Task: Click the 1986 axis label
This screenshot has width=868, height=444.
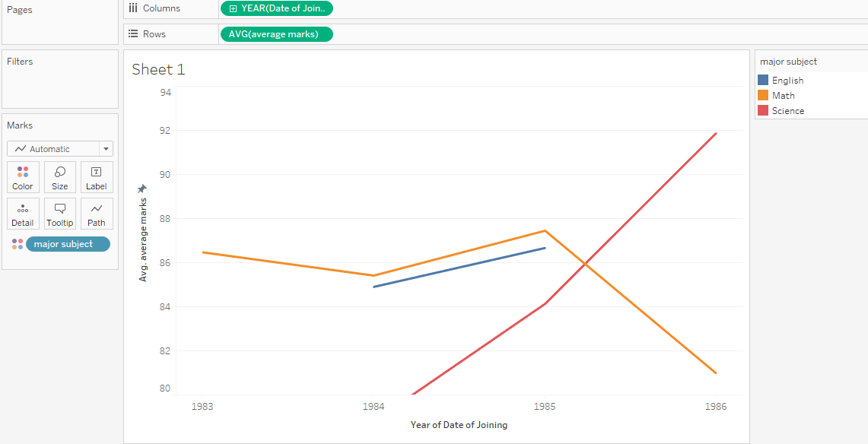Action: tap(715, 407)
